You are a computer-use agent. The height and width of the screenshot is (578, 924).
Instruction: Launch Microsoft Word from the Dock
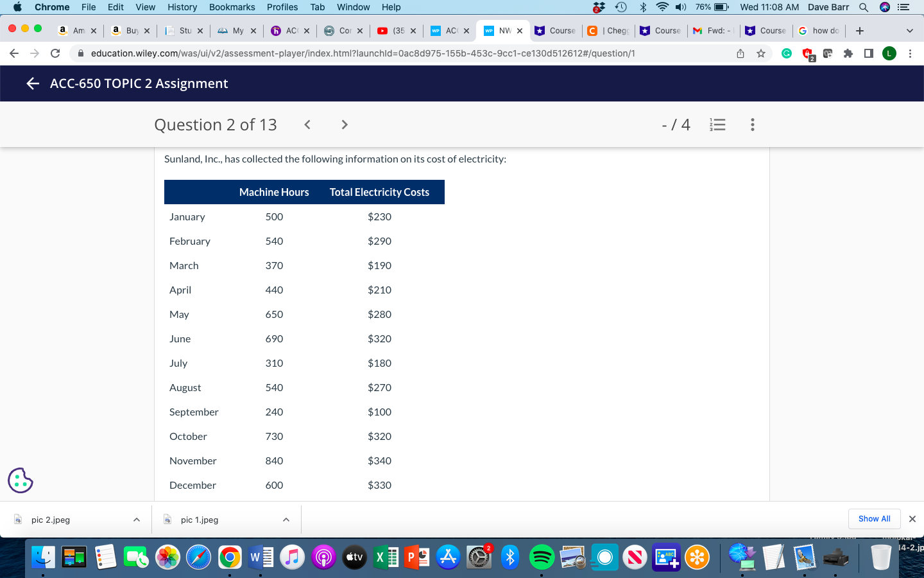click(261, 557)
